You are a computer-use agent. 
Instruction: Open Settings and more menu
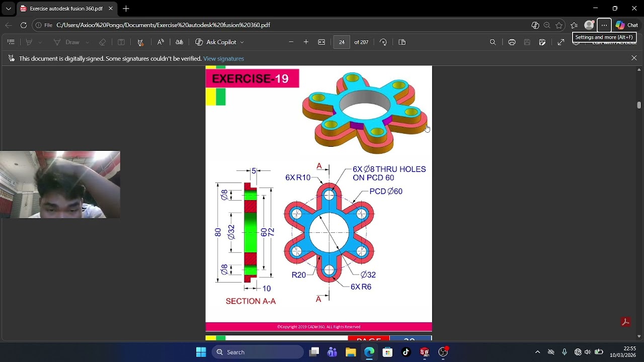(604, 25)
